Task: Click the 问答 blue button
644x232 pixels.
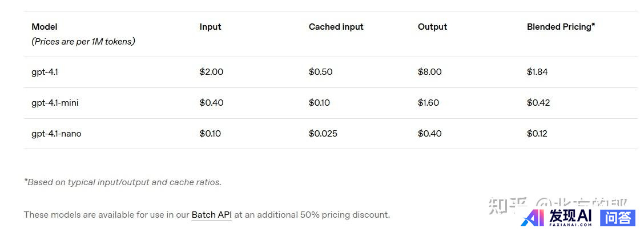Action: (x=617, y=218)
